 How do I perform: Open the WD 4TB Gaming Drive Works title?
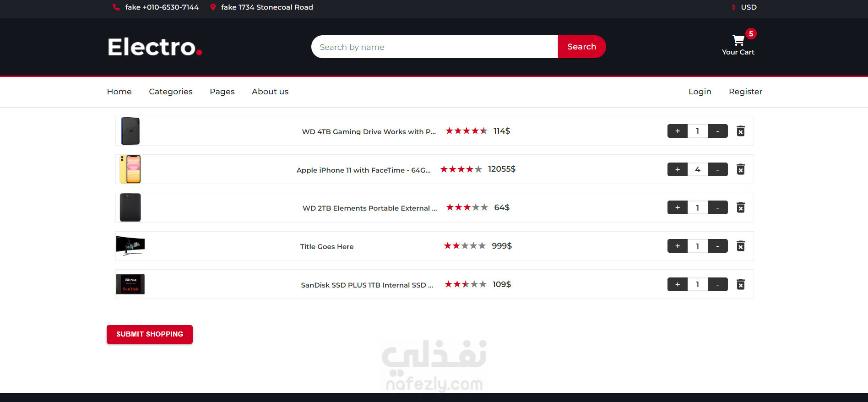point(369,132)
